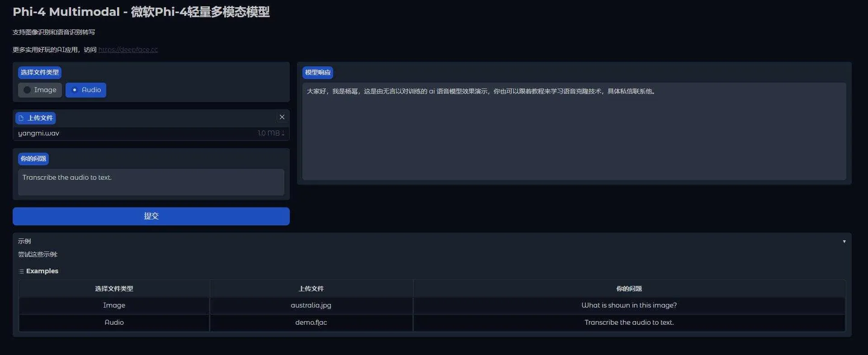Click the 你的问题 label above the question box
The height and width of the screenshot is (355, 868).
click(x=33, y=159)
